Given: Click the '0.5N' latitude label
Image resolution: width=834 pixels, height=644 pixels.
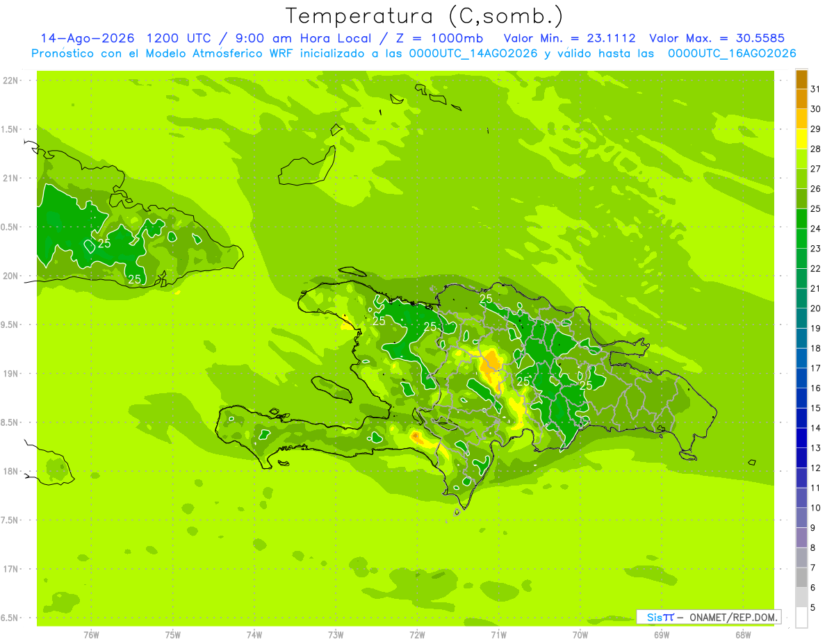Looking at the screenshot, I should pyautogui.click(x=10, y=227).
